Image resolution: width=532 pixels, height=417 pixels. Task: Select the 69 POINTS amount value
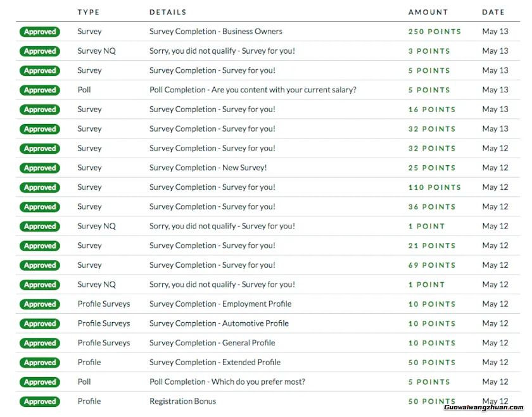tap(431, 265)
